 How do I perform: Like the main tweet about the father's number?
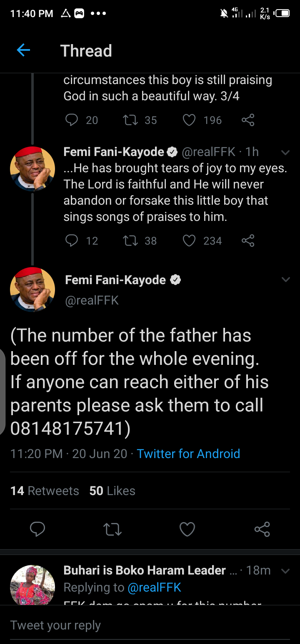click(187, 529)
